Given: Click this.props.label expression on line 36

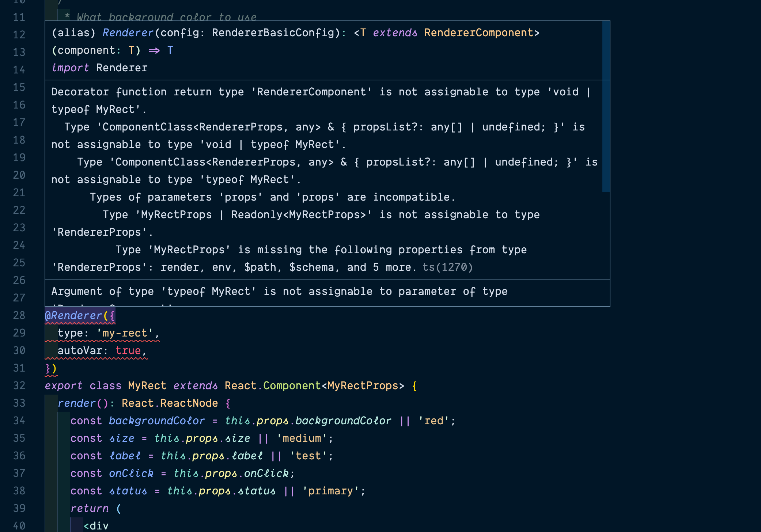Looking at the screenshot, I should [x=212, y=456].
